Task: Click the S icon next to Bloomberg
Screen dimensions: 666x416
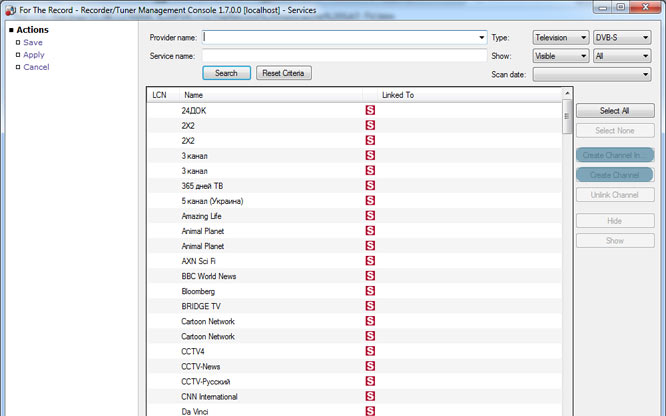Action: click(369, 291)
